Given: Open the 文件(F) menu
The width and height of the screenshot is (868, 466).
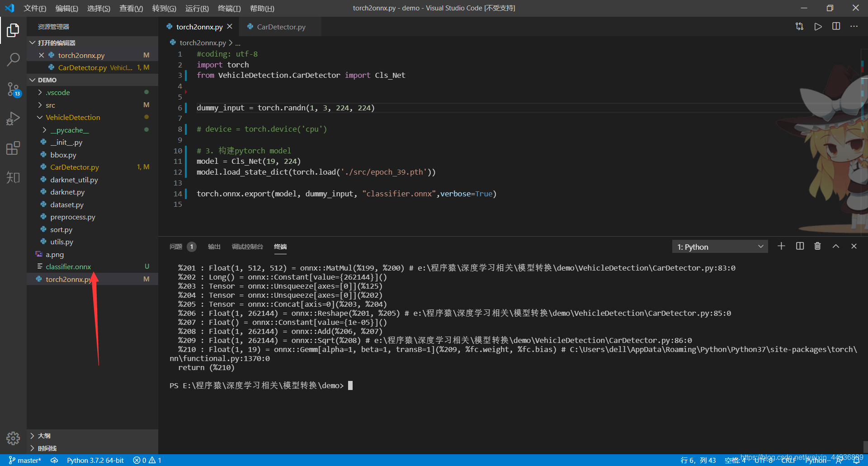Looking at the screenshot, I should point(35,8).
